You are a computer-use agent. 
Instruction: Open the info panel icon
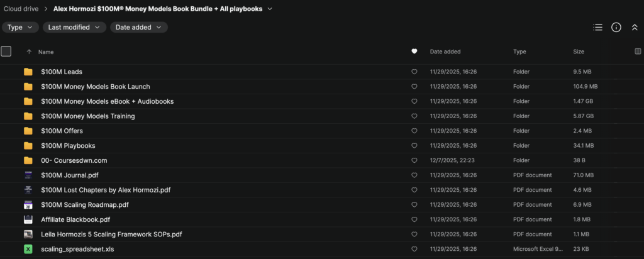tap(616, 27)
